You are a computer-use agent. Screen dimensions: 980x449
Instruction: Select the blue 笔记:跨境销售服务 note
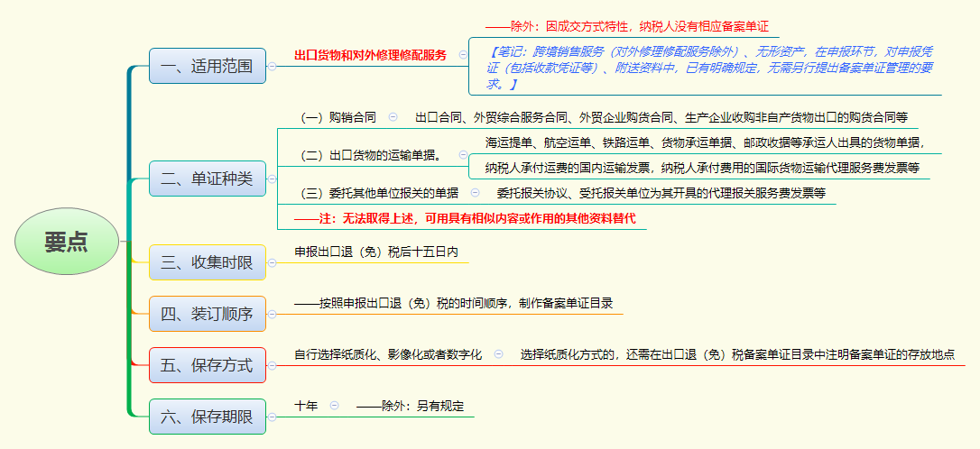coord(708,68)
